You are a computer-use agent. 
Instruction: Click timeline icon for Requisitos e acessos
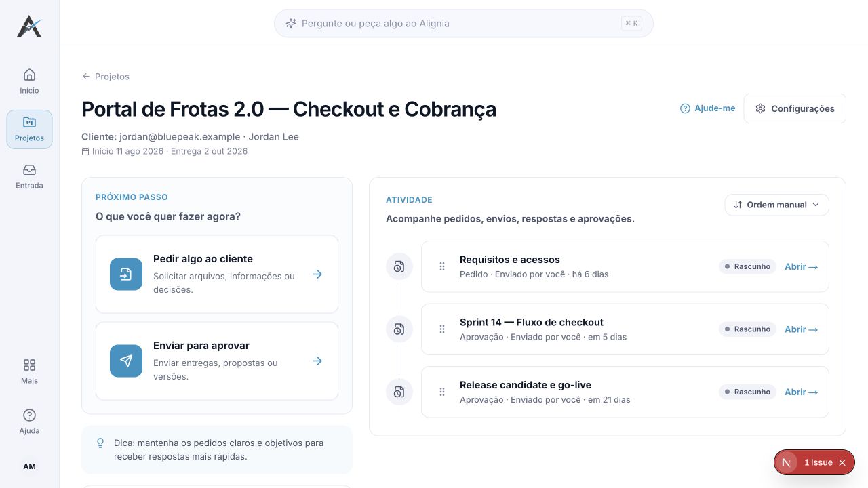point(399,266)
